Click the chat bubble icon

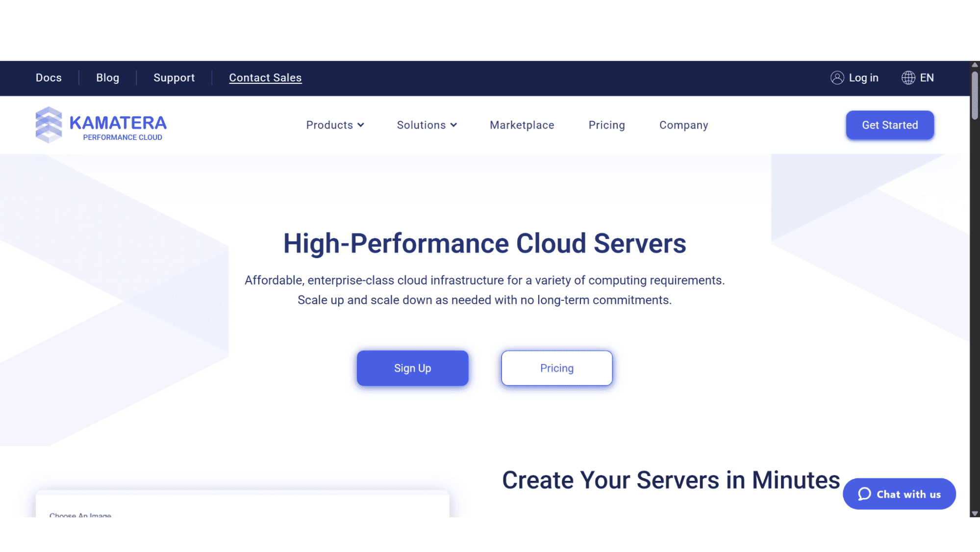tap(864, 494)
